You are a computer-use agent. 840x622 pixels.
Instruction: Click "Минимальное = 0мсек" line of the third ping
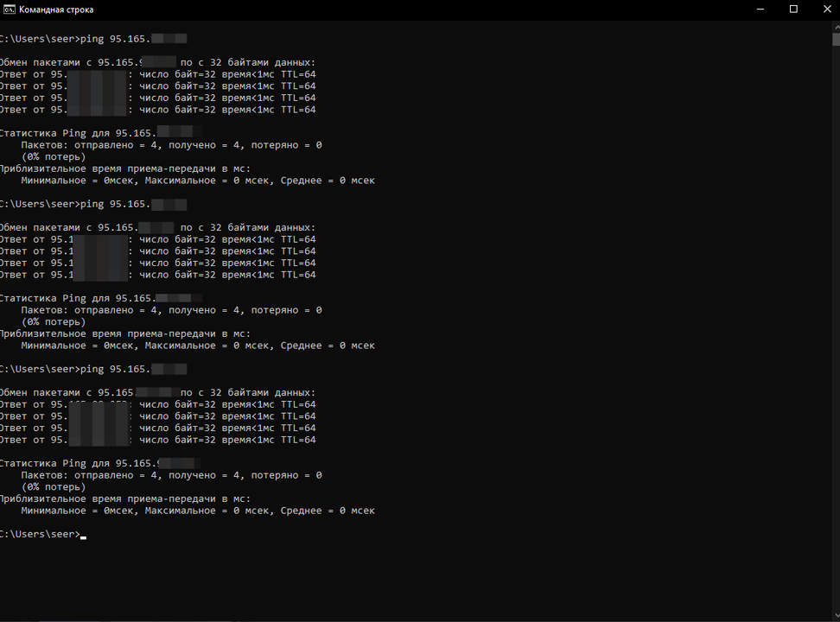[x=198, y=510]
